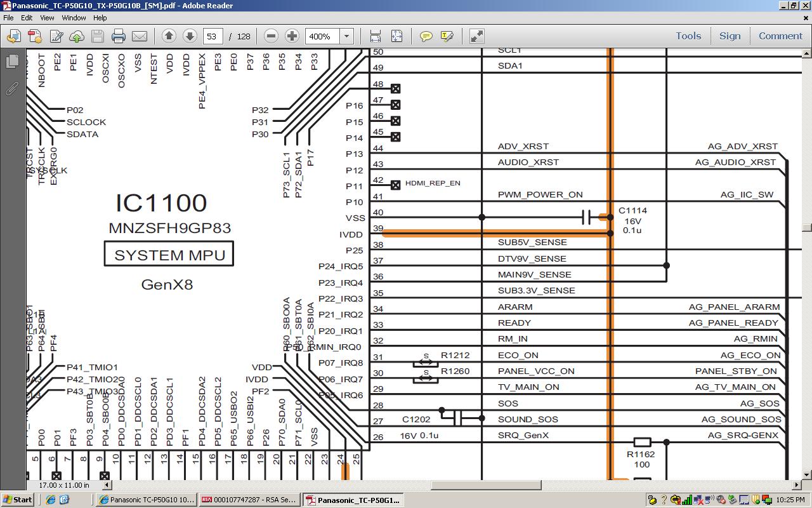The image size is (812, 508).
Task: Zoom in with the plus button
Action: (x=292, y=36)
